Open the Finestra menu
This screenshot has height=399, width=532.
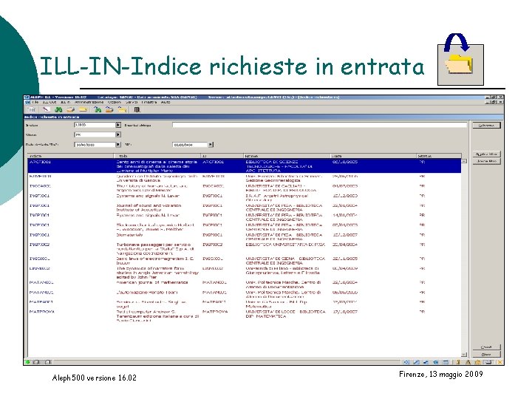point(149,102)
